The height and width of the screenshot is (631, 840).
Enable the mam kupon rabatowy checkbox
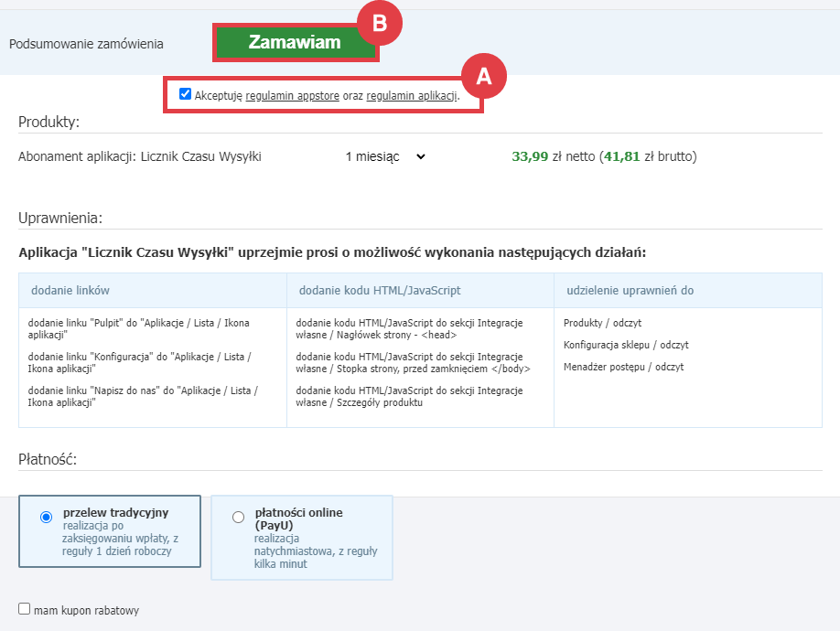click(x=25, y=609)
